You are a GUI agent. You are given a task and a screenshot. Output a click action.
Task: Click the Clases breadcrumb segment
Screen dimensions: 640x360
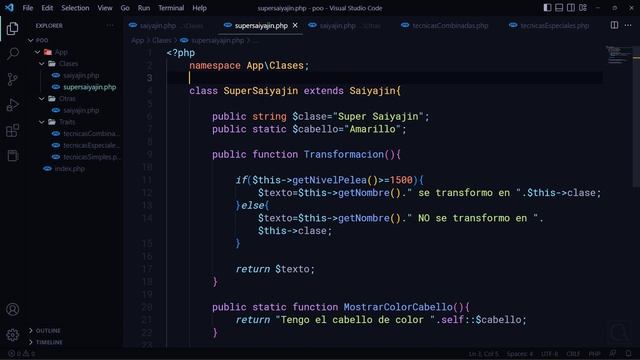[x=162, y=40]
